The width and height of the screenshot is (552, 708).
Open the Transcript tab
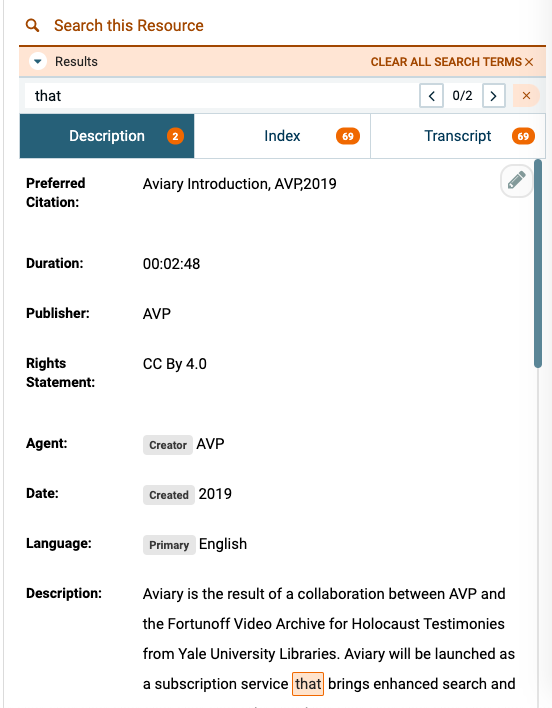coord(458,136)
